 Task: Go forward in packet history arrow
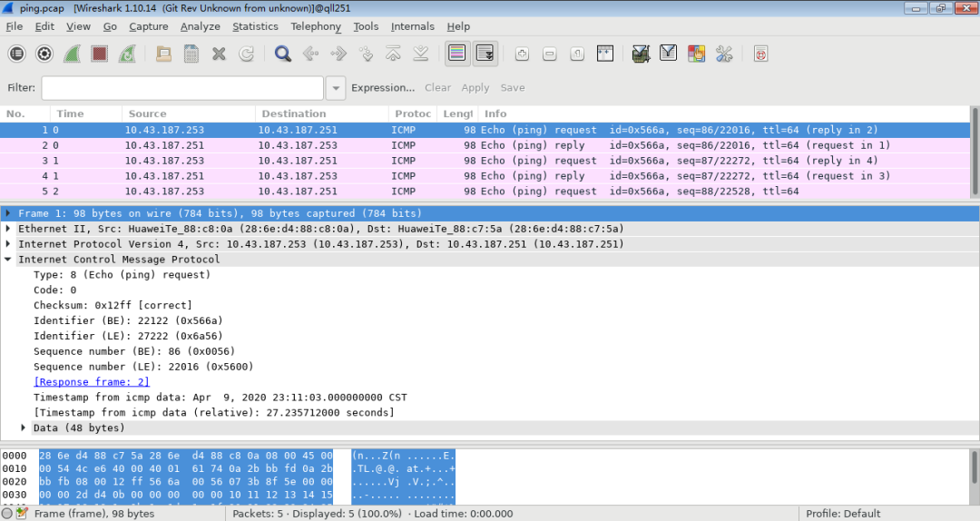point(338,54)
